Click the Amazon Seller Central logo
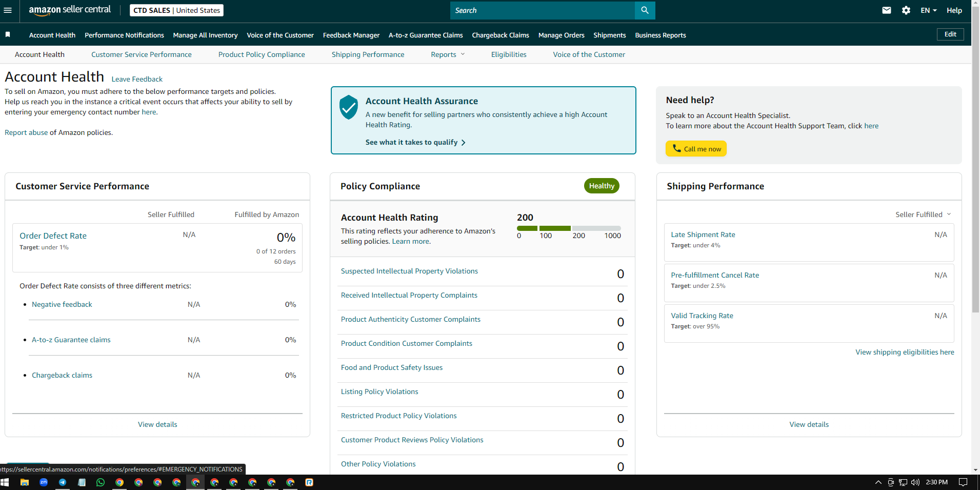 tap(69, 10)
